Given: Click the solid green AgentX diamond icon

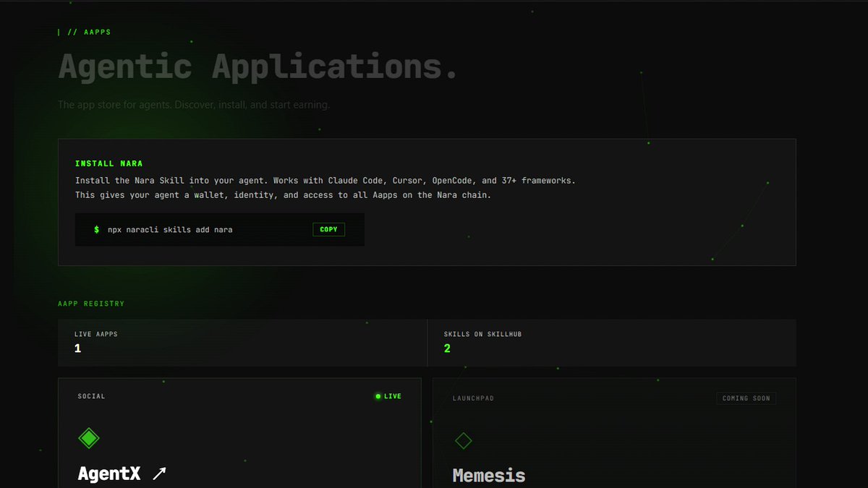Looking at the screenshot, I should click(89, 438).
